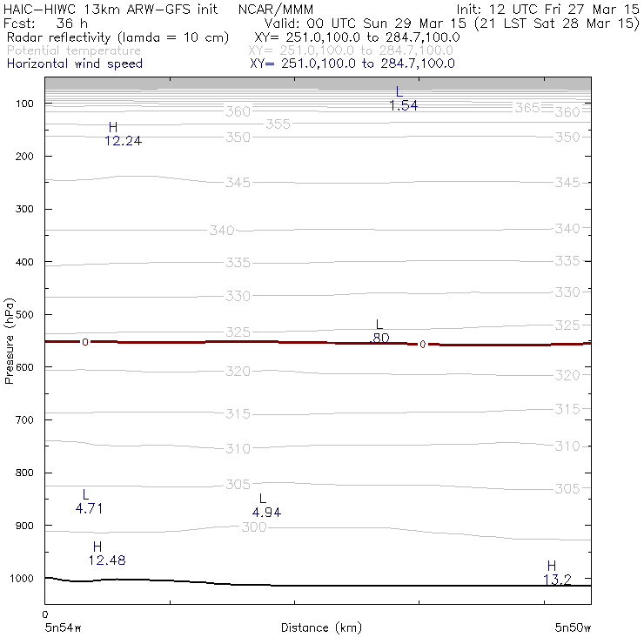
Task: Click the wind maximum "H 12.24" marker
Action: tap(123, 134)
